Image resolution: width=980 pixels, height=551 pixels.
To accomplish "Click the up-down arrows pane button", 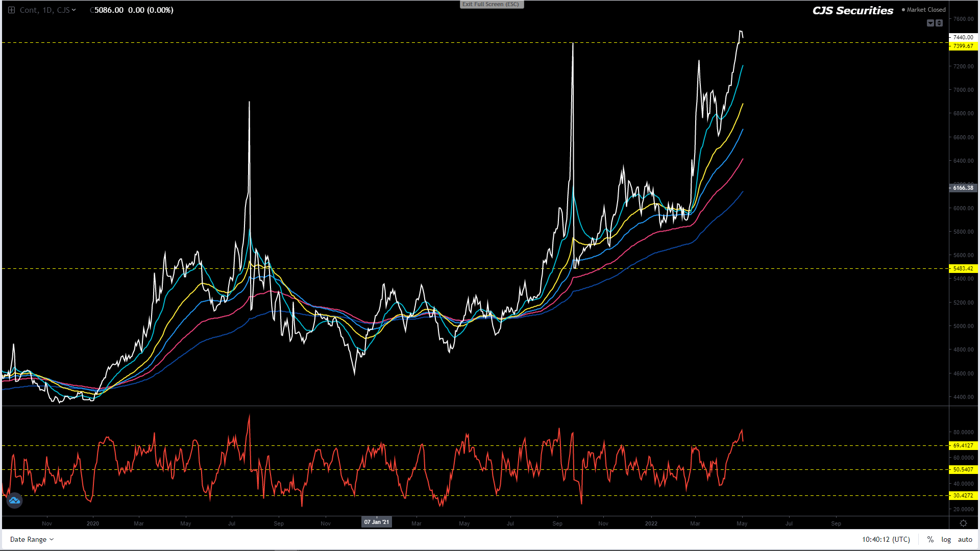I will [939, 23].
